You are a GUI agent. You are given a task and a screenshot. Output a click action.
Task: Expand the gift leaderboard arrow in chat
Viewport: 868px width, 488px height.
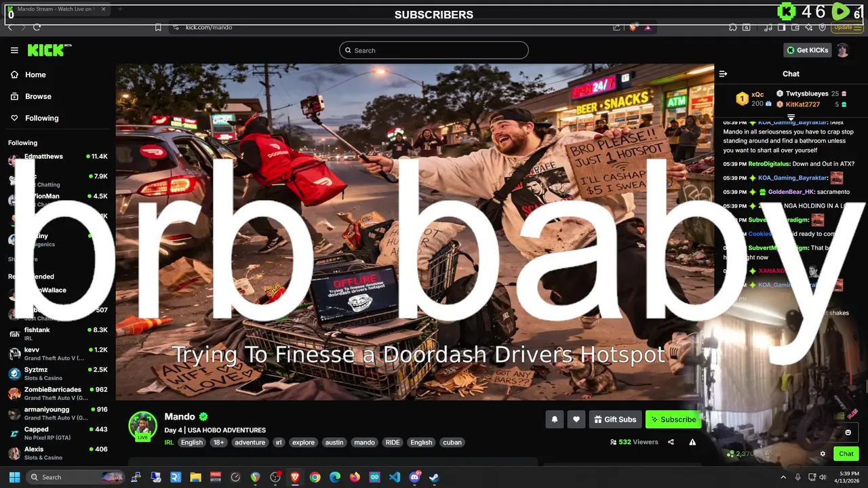pyautogui.click(x=791, y=117)
